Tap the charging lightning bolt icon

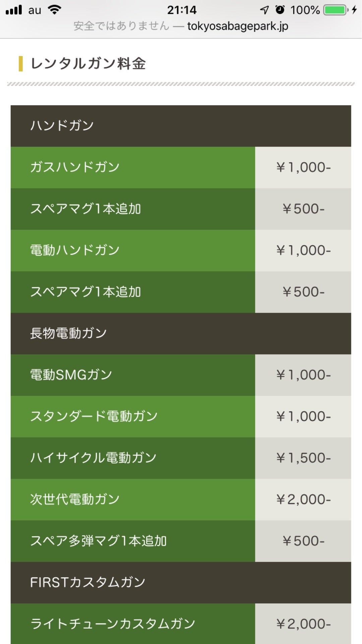click(x=354, y=10)
